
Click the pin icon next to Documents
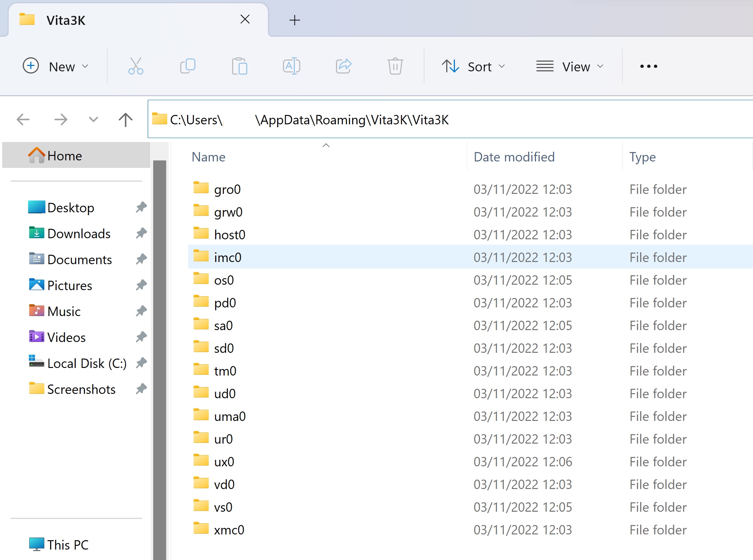pyautogui.click(x=141, y=259)
